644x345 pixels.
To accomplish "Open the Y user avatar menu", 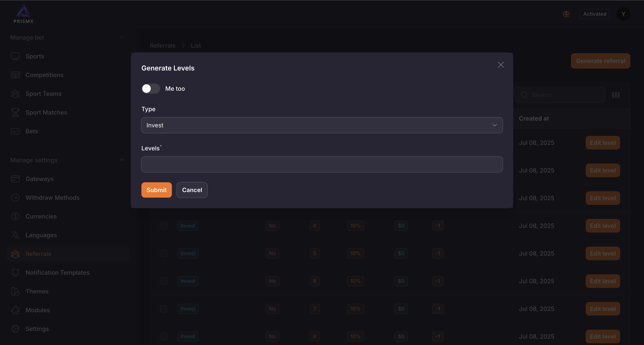I will [623, 14].
